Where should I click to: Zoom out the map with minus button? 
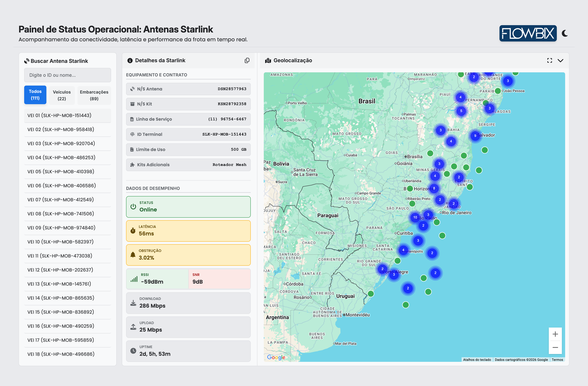coord(555,347)
